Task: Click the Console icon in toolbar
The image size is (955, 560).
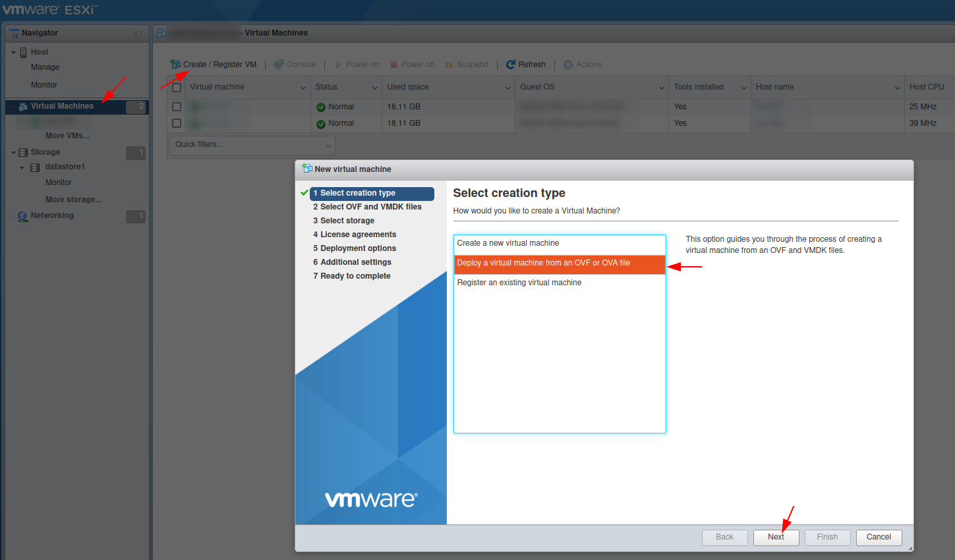Action: pos(279,65)
